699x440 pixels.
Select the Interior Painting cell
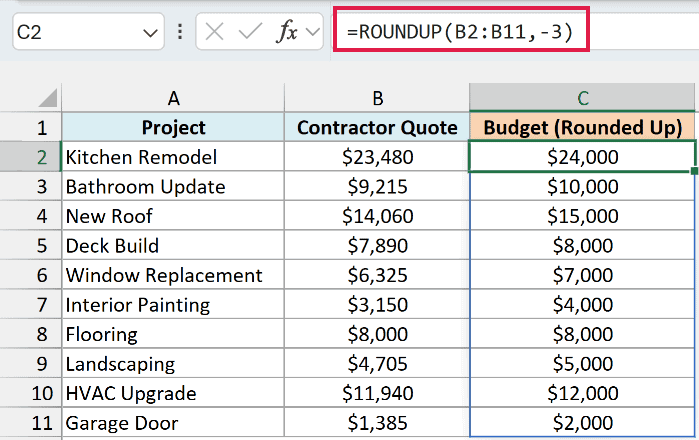coord(173,304)
